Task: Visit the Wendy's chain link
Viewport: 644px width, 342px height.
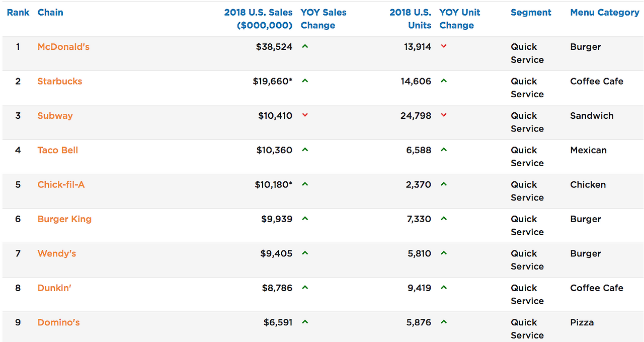Action: 56,253
